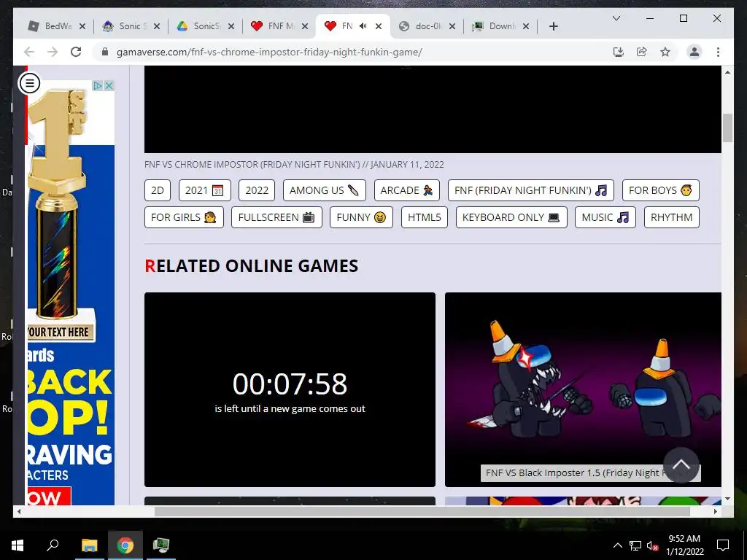Open the Chrome profile avatar
The width and height of the screenshot is (747, 560).
point(694,52)
